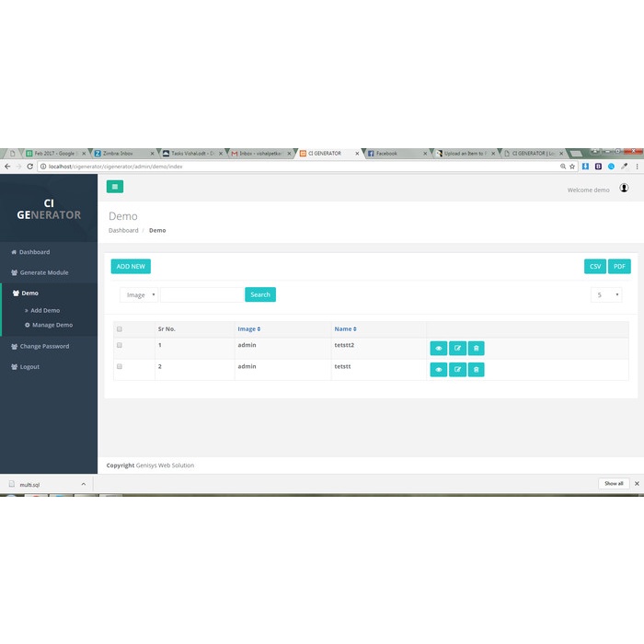Click the Change Password sidebar icon
The image size is (644, 644).
15,346
